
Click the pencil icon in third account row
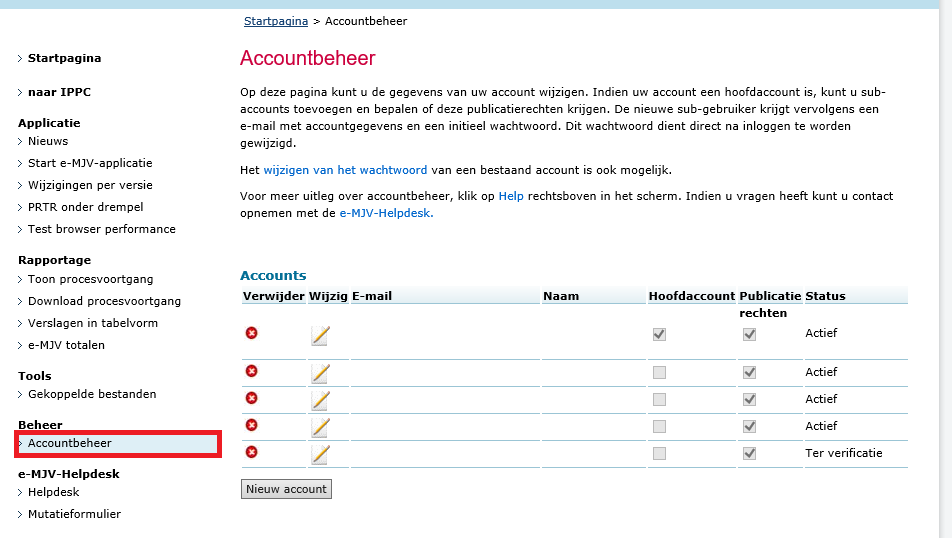pos(320,400)
